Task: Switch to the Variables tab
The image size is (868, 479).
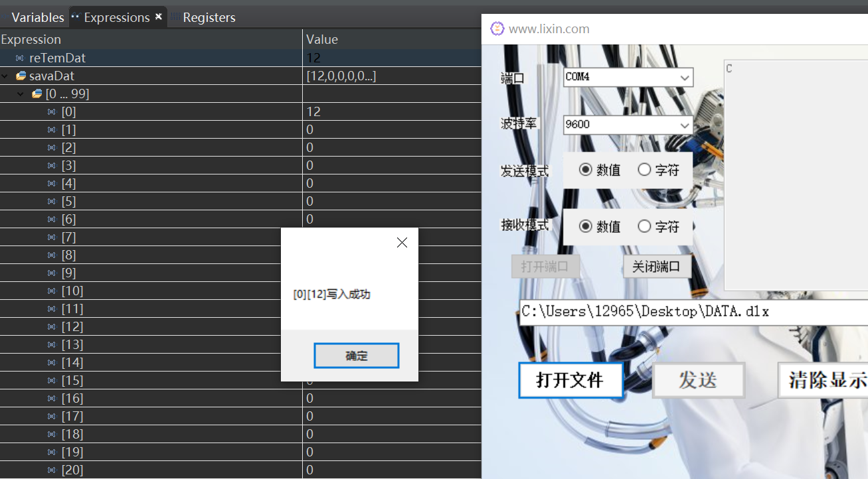Action: tap(37, 17)
